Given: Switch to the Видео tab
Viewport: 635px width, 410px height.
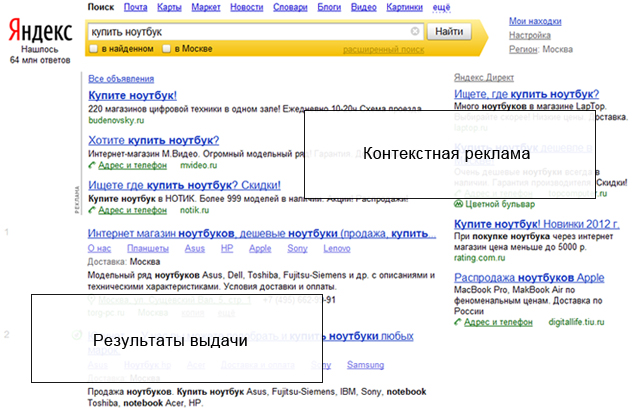Looking at the screenshot, I should point(364,7).
